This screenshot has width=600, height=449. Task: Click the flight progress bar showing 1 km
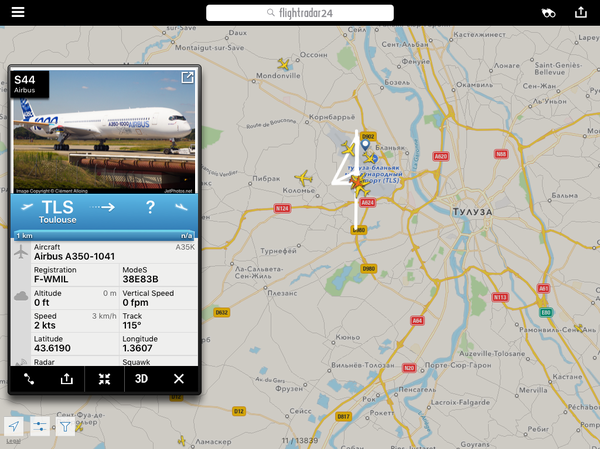click(104, 235)
